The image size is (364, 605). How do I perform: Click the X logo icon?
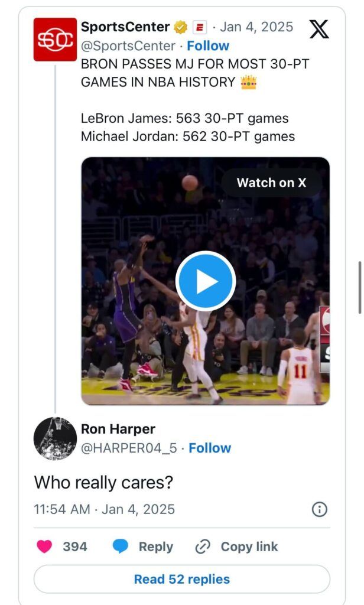319,28
